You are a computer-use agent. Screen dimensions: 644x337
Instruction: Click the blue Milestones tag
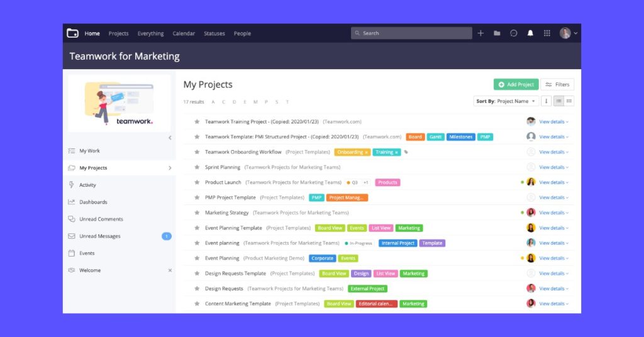click(461, 137)
